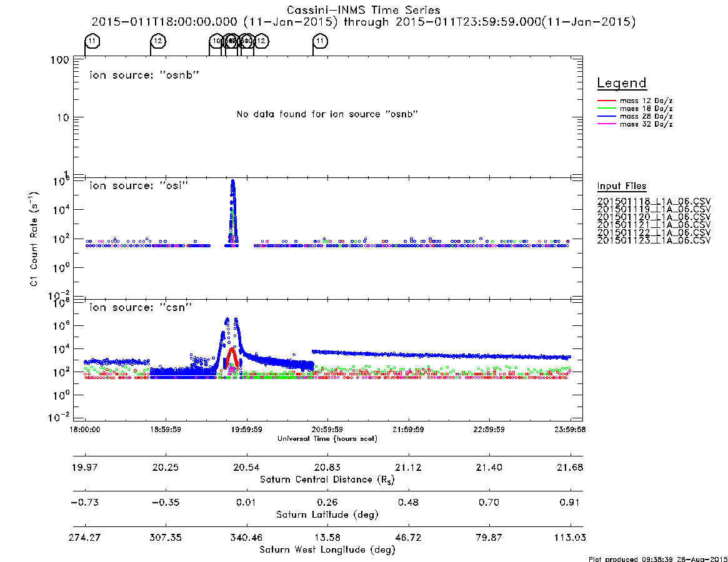Click the '100' tick on osnb axis
The image size is (728, 562).
click(x=60, y=60)
